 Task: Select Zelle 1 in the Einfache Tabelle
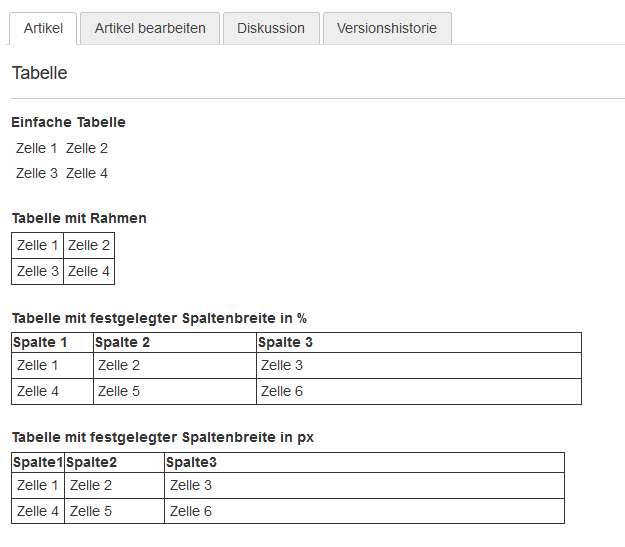coord(37,148)
